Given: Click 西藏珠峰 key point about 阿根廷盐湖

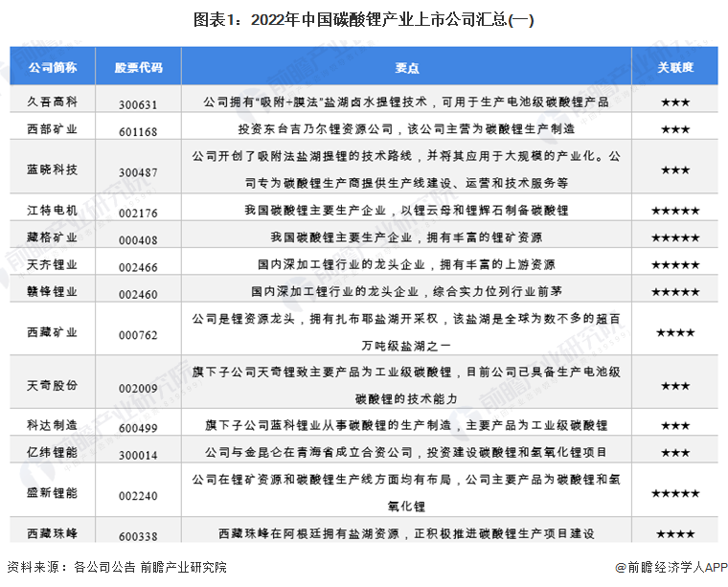Looking at the screenshot, I should [406, 533].
